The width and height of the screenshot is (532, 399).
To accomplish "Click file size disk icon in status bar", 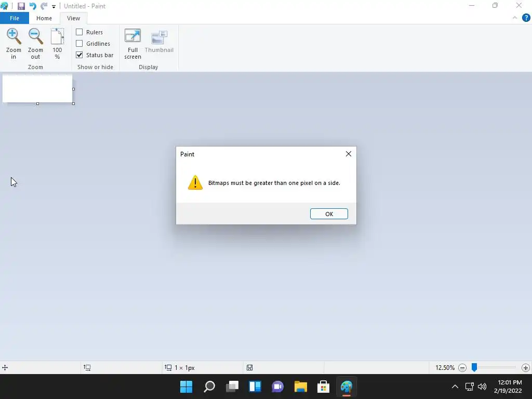I will tap(250, 367).
